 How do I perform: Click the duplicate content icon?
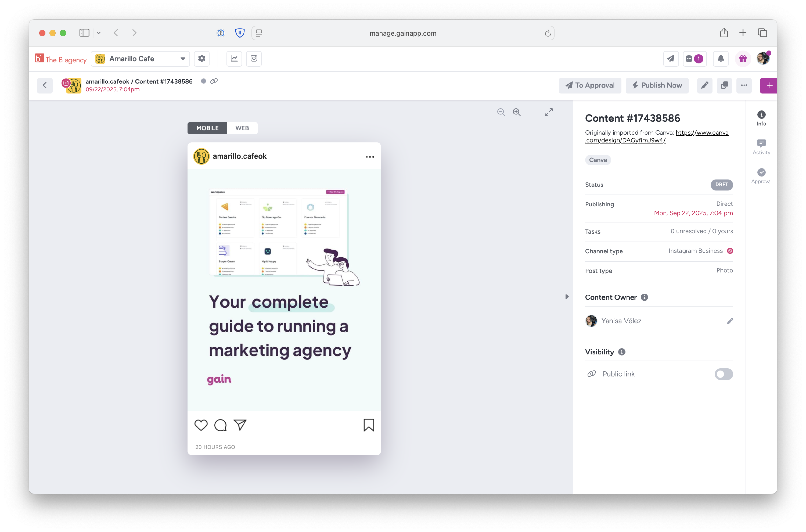coord(724,85)
